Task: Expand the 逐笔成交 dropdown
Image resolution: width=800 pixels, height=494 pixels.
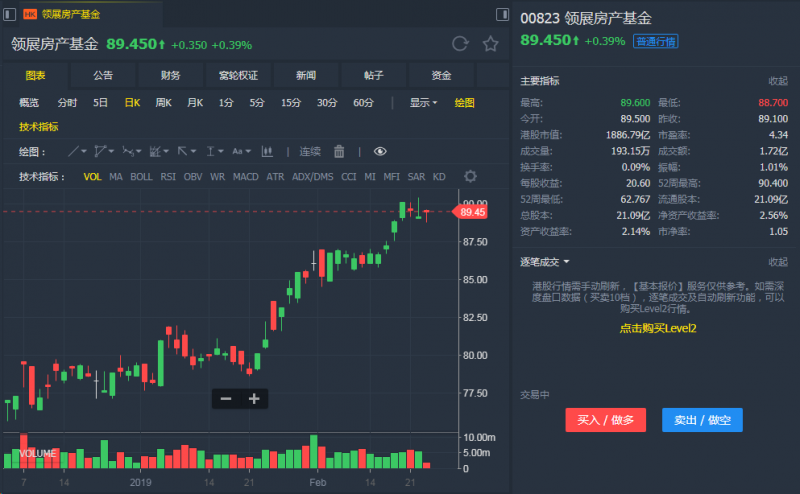Action: 545,262
